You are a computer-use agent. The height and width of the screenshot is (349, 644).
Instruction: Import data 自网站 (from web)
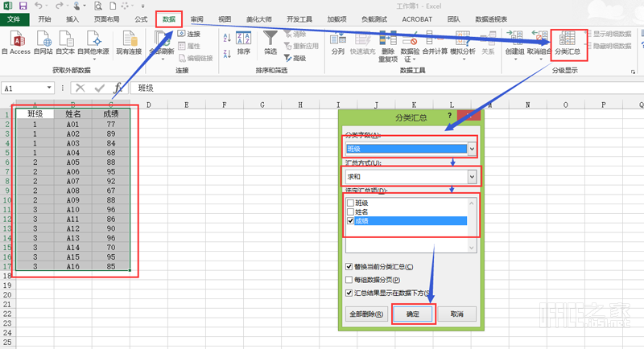click(x=43, y=43)
